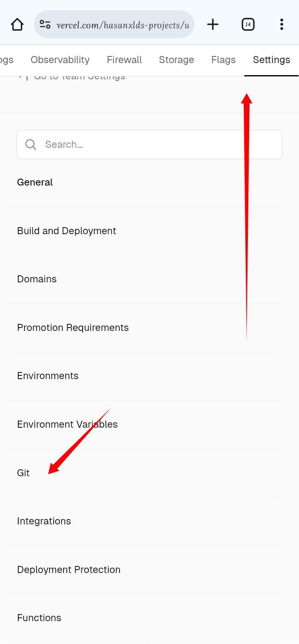Screen dimensions: 299x644
Task: Open Git settings
Action: [x=24, y=473]
